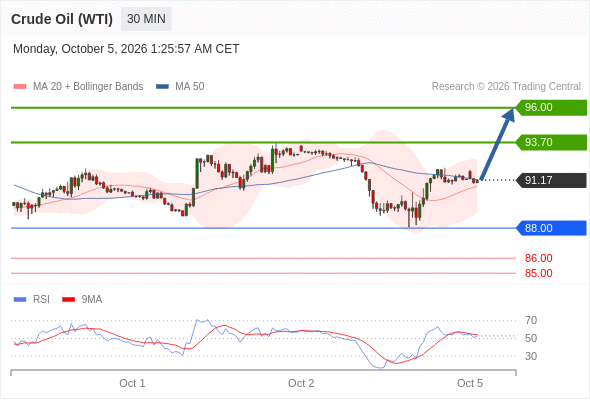The width and height of the screenshot is (590, 400).
Task: Click the 9MA legend label
Action: coord(92,300)
